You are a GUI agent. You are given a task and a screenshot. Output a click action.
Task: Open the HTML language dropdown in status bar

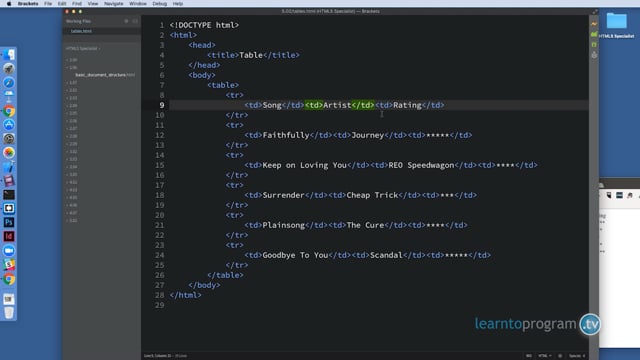tap(544, 356)
